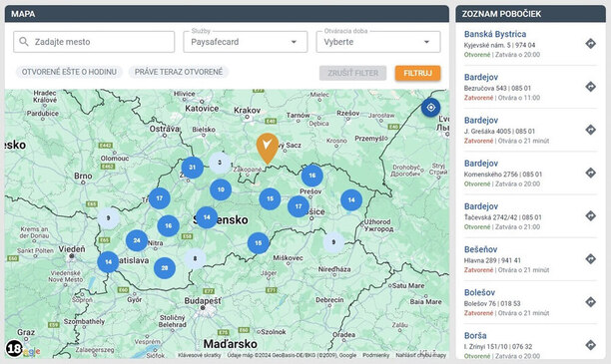Click cluster marker 16 above Prešov
The width and height of the screenshot is (611, 364).
coord(312,176)
